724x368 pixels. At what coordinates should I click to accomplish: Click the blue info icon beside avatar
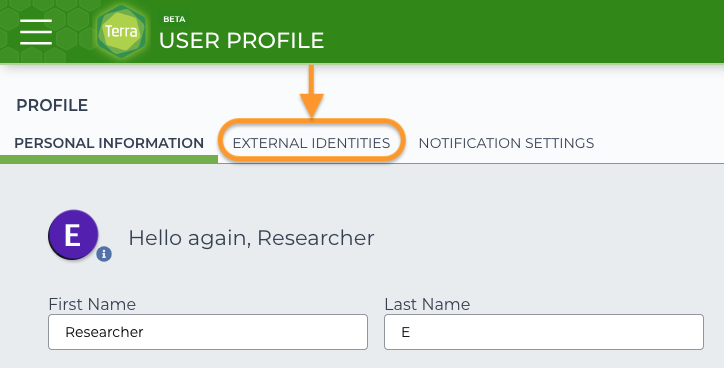(x=104, y=253)
